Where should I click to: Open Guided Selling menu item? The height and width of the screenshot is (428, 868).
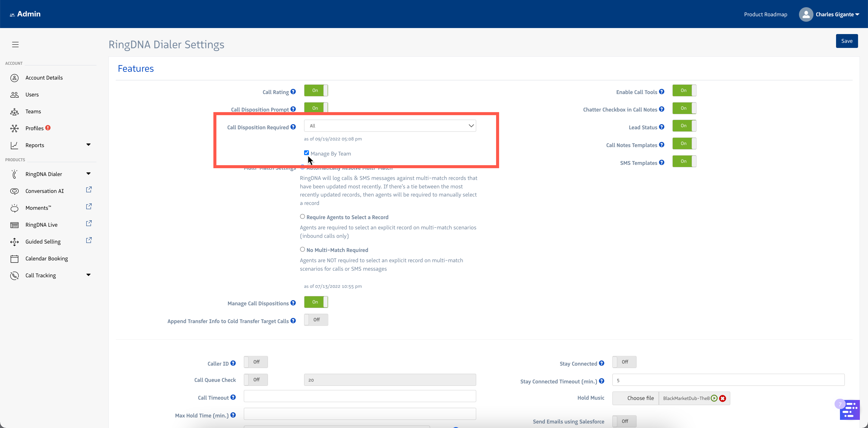pos(43,242)
